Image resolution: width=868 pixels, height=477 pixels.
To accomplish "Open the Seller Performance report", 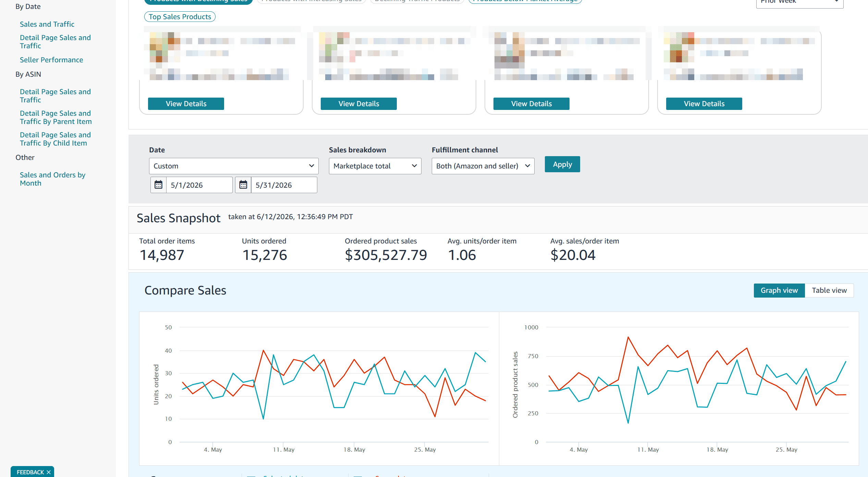I will tap(51, 60).
